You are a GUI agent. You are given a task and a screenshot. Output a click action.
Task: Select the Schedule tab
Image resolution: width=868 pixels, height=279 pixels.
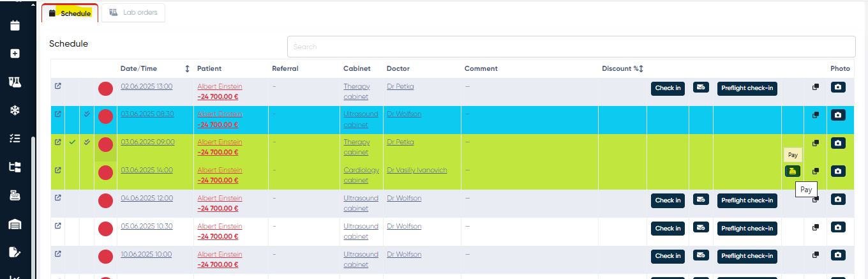pyautogui.click(x=70, y=13)
